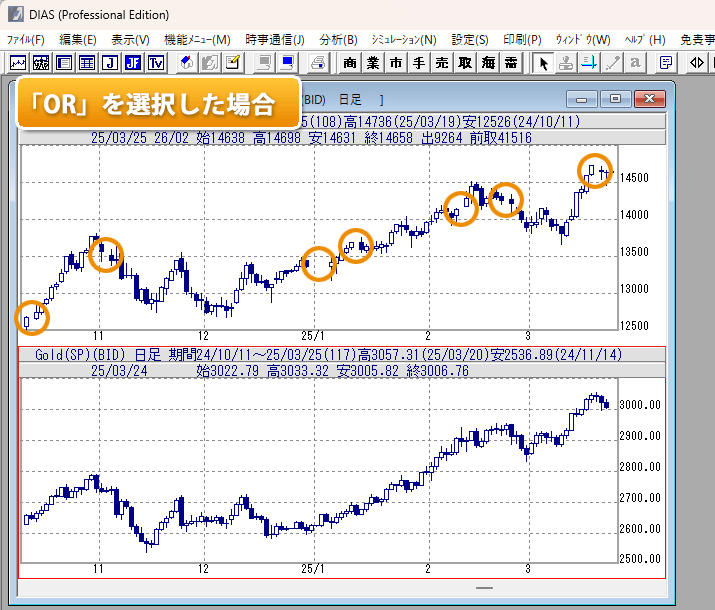Open the ｼﾐｭﾚｰｼｮﾝ(N) menu
The height and width of the screenshot is (610, 715).
(403, 39)
